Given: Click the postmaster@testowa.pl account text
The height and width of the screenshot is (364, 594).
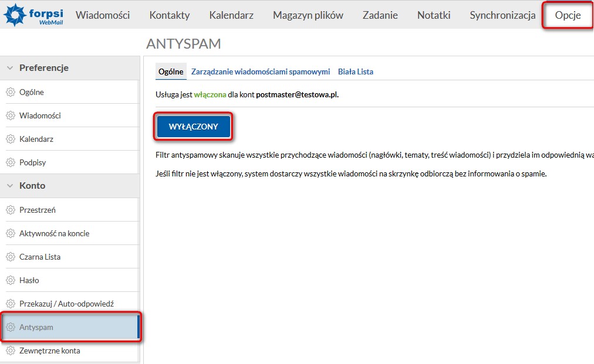Looking at the screenshot, I should [x=297, y=94].
